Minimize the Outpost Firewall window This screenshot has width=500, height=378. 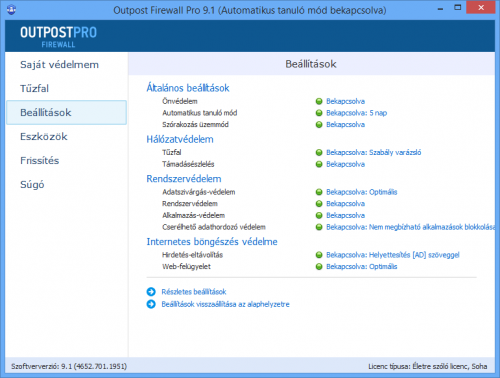pos(440,9)
